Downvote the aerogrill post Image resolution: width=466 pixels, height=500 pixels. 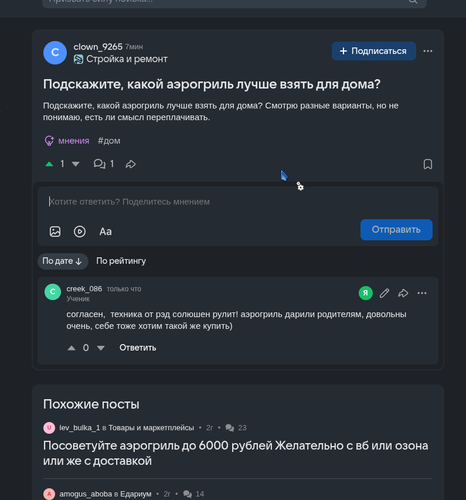pos(76,164)
